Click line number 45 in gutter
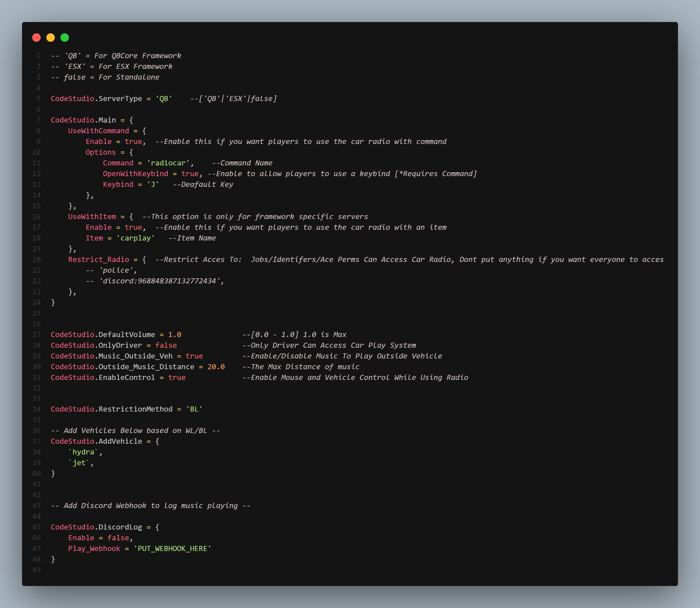Image resolution: width=700 pixels, height=608 pixels. [36, 527]
